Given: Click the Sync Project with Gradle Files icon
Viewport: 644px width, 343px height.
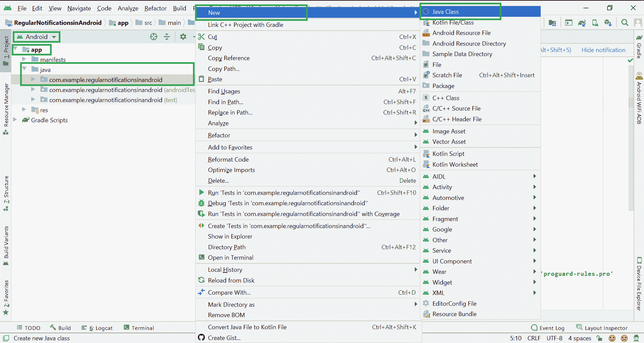Looking at the screenshot, I should [582, 23].
